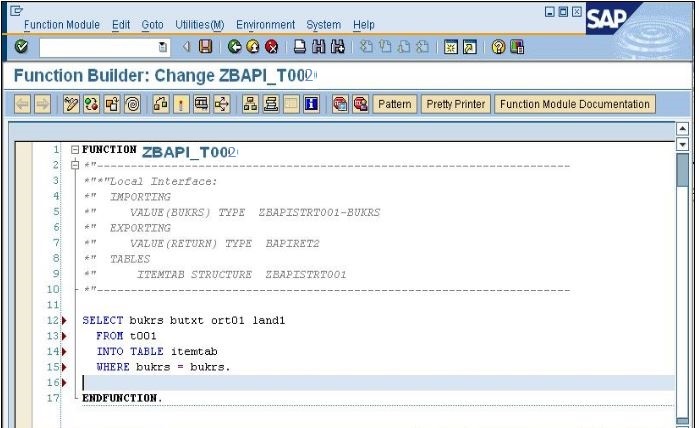Click the 'VALUE(RETURN) TYPE BAPIRET2' comment line
Image resolution: width=699 pixels, height=428 pixels.
pos(225,243)
